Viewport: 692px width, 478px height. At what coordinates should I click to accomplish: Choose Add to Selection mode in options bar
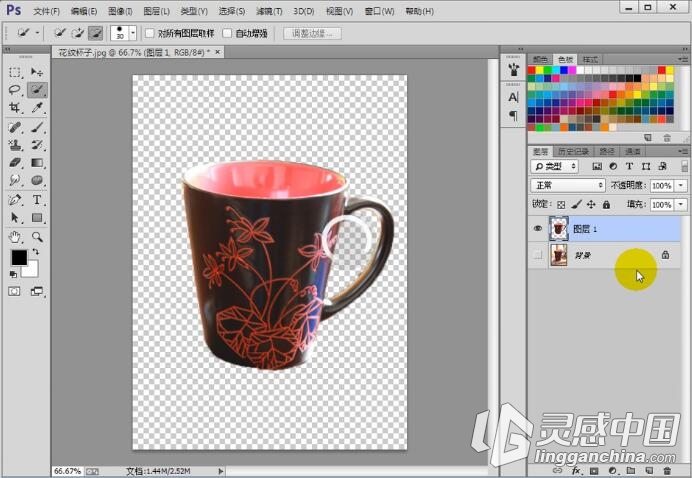78,33
